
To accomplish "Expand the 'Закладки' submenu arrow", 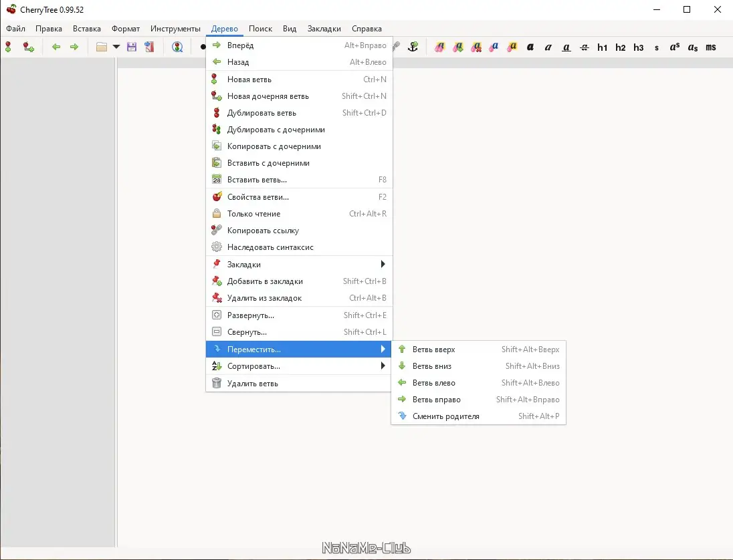I will [x=383, y=265].
